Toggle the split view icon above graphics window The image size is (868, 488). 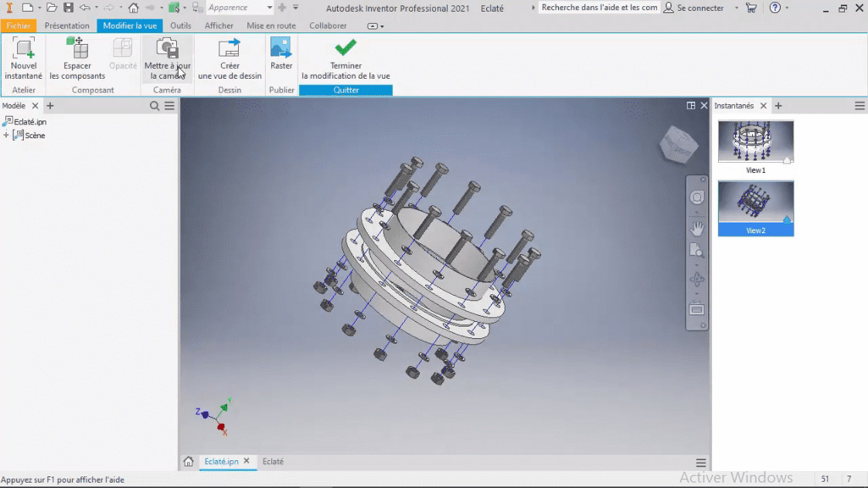(x=690, y=105)
